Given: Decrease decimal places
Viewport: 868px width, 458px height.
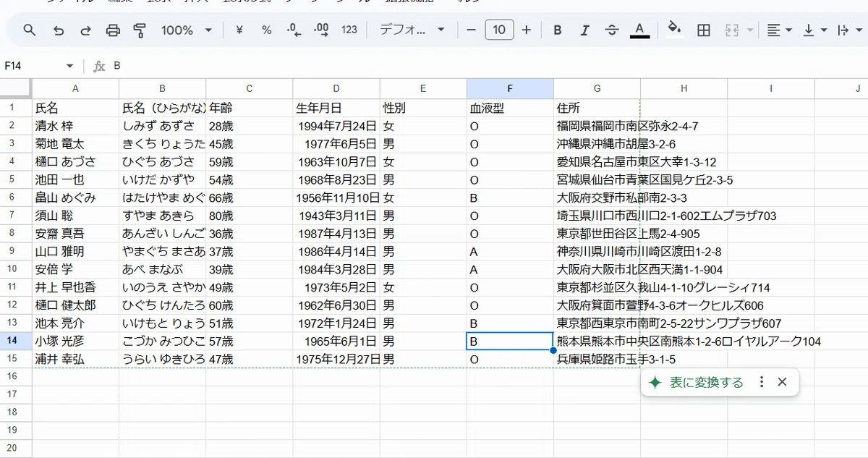Looking at the screenshot, I should (294, 30).
